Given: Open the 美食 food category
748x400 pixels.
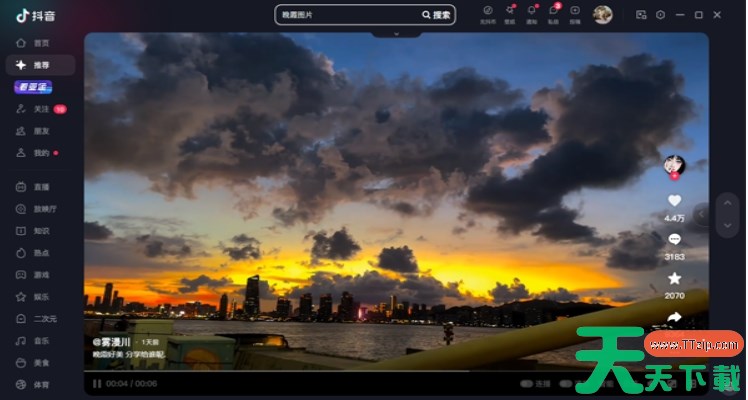Looking at the screenshot, I should click(33, 363).
